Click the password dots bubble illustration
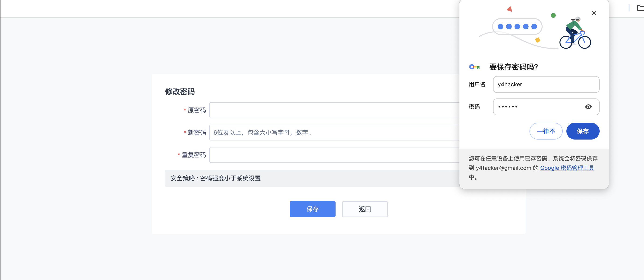The height and width of the screenshot is (280, 644). pos(517,27)
